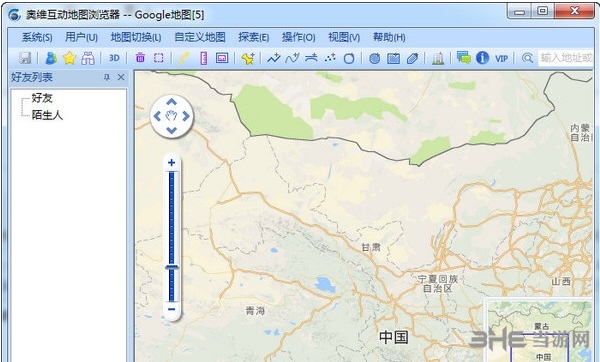Click the yellow lightning bolt icon
This screenshot has width=600, height=362.
(184, 58)
